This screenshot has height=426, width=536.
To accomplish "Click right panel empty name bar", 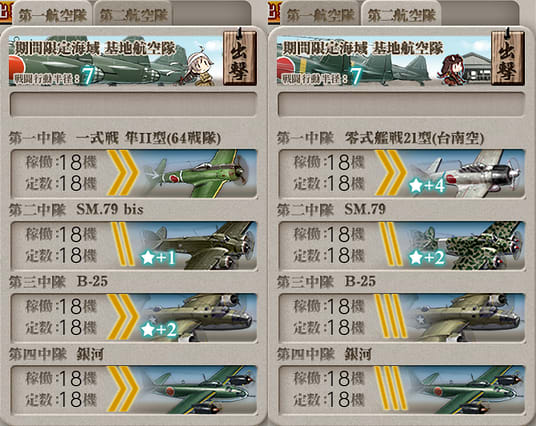I will [402, 104].
